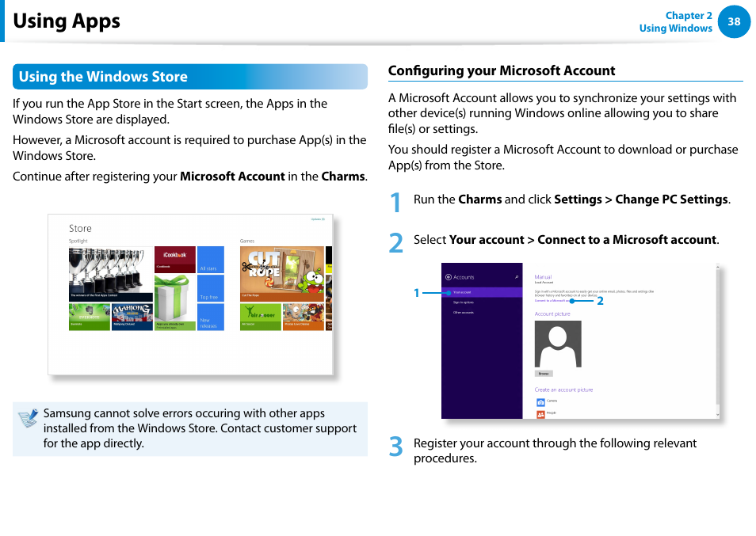The image size is (756, 536).
Task: Click the scroll up arrow in Accounts window
Action: (717, 266)
